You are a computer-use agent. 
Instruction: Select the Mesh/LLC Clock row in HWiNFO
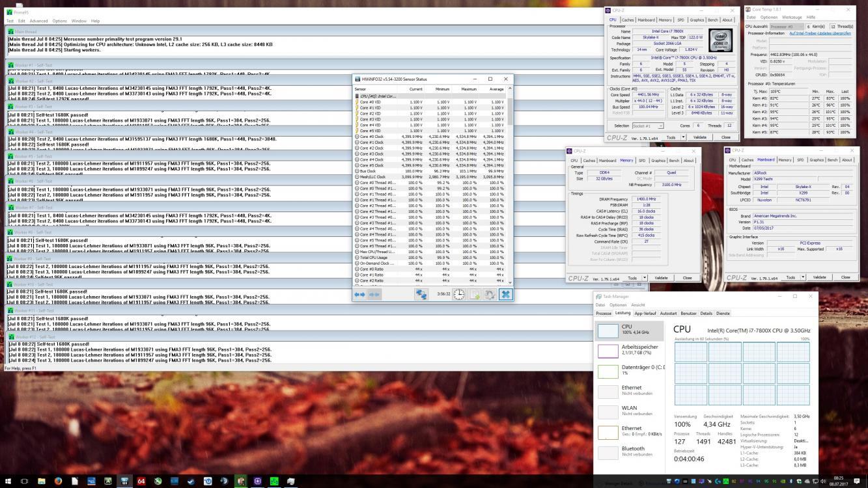pyautogui.click(x=430, y=177)
